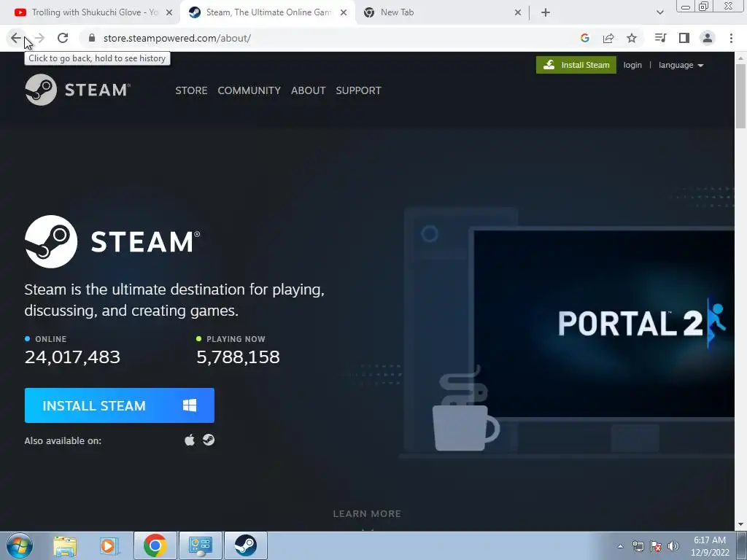Share this page with the share icon
Image resolution: width=747 pixels, height=560 pixels.
point(608,38)
